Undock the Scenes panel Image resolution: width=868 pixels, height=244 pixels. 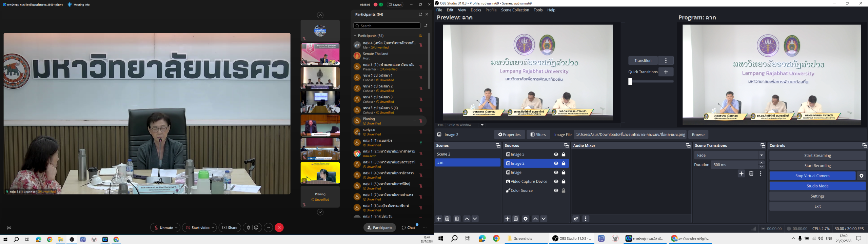pos(498,145)
